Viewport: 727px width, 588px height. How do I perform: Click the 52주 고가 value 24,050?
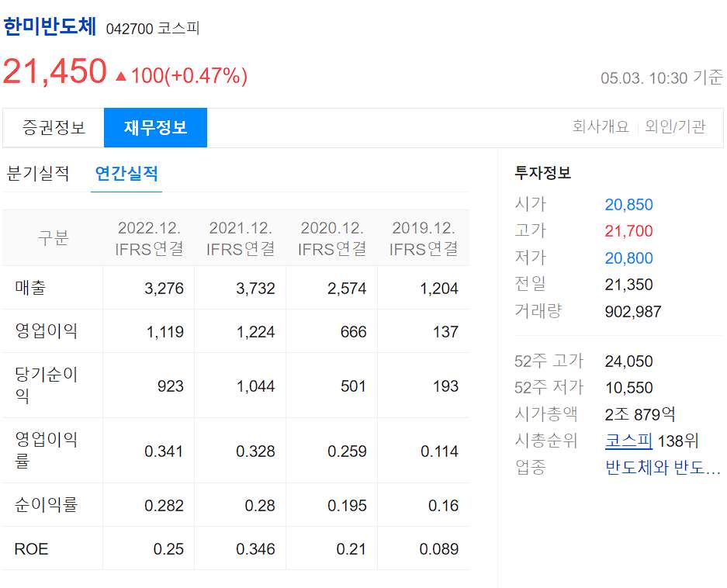[628, 361]
